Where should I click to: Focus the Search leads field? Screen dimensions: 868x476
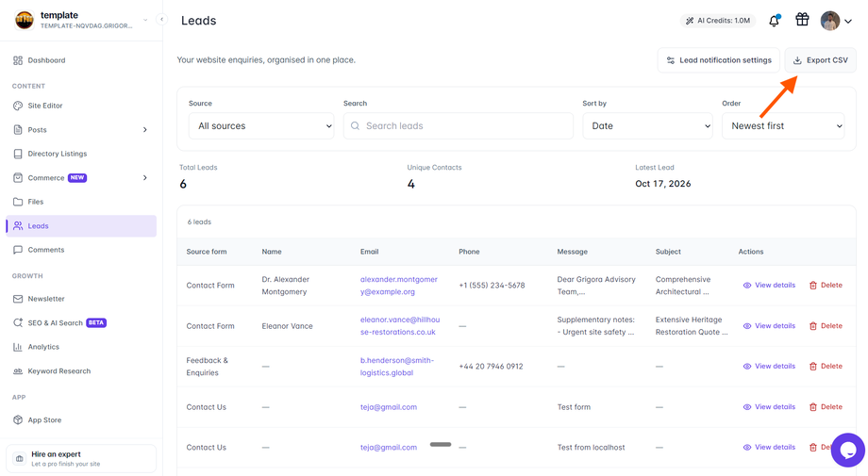459,126
